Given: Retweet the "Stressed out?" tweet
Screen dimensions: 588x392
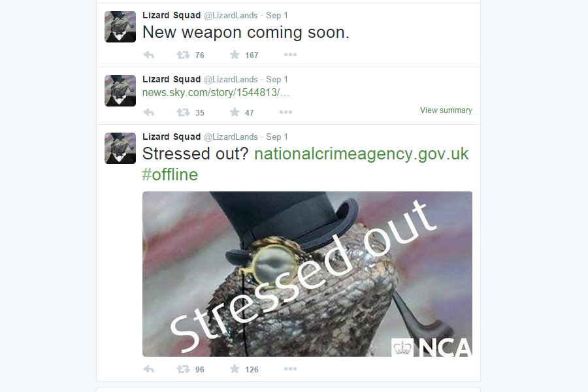Looking at the screenshot, I should (x=184, y=369).
